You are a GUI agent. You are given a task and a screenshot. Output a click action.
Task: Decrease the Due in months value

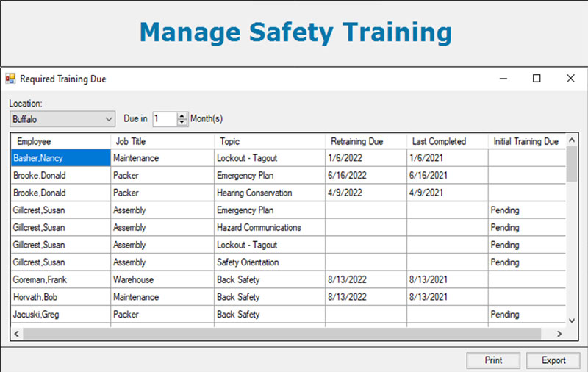[x=182, y=123]
